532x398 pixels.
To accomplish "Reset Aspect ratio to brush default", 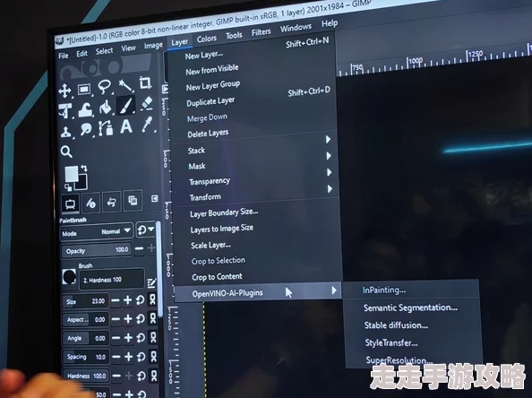I will [141, 318].
